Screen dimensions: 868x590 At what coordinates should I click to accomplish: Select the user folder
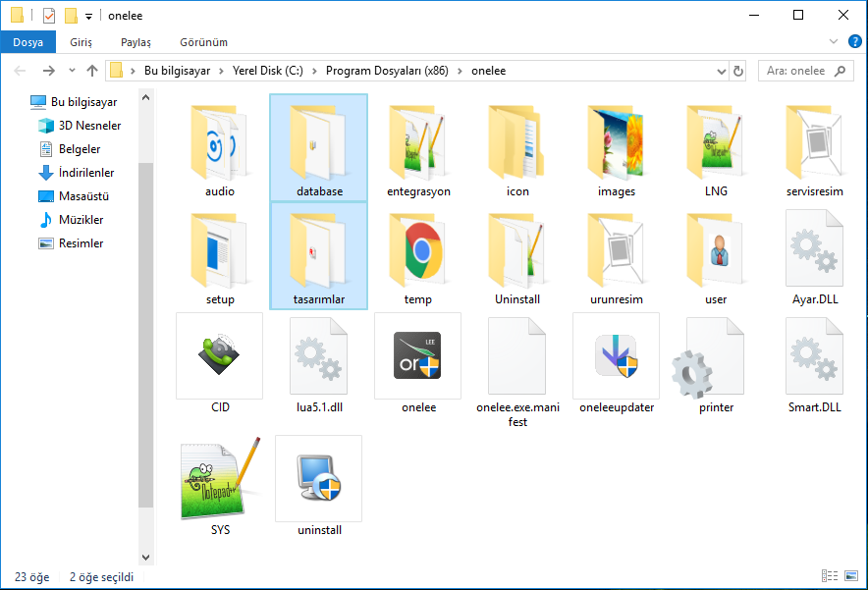[716, 256]
